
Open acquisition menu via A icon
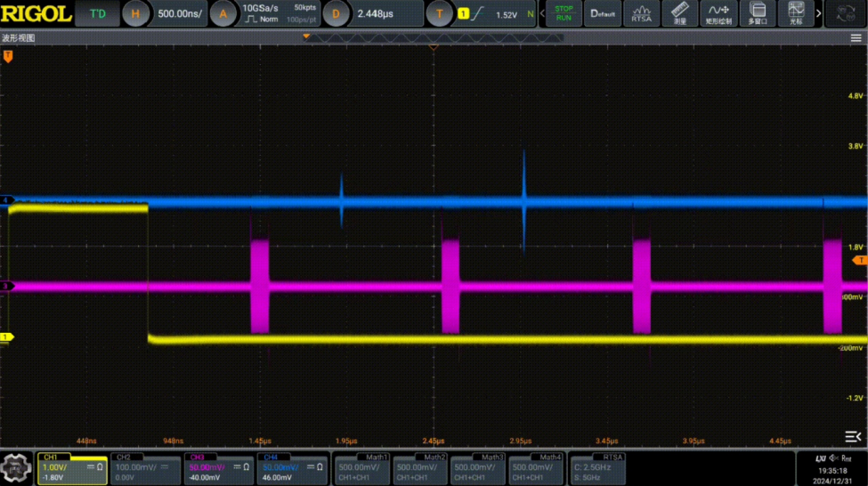coord(223,14)
